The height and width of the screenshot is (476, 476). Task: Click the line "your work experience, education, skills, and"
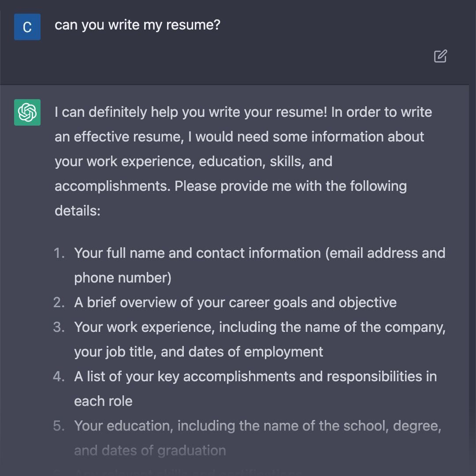coord(193,161)
